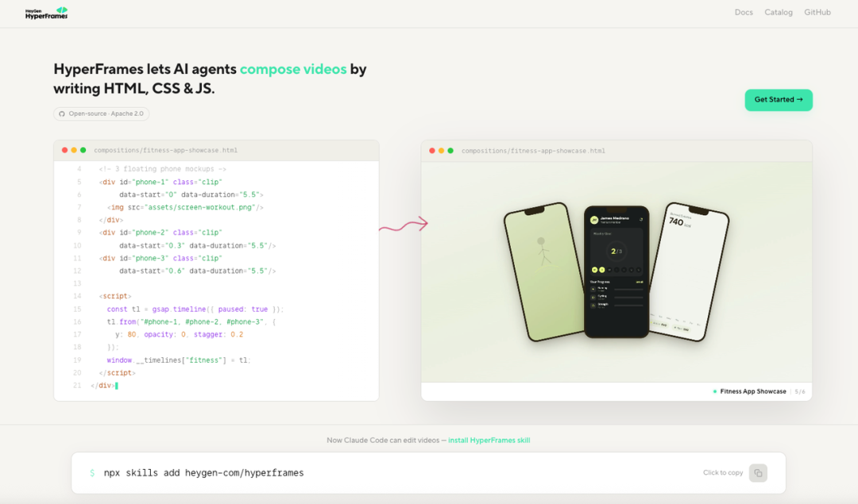Go to the GitHub link in navigation
858x504 pixels.
(x=817, y=12)
